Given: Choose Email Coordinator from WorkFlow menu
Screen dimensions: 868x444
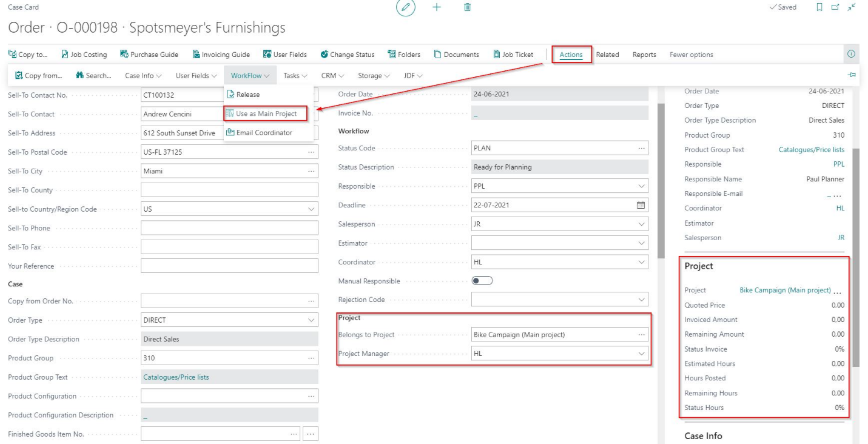Looking at the screenshot, I should [264, 133].
